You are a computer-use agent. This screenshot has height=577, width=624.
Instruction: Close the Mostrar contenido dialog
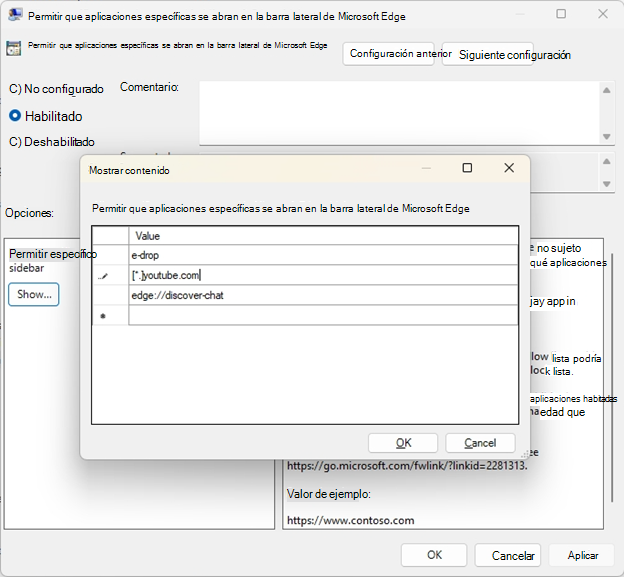coord(509,168)
